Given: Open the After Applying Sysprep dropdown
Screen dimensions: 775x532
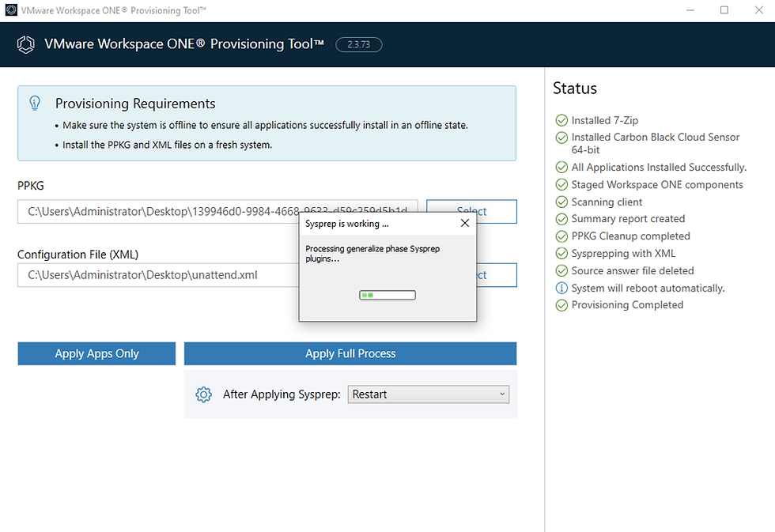Looking at the screenshot, I should [428, 394].
